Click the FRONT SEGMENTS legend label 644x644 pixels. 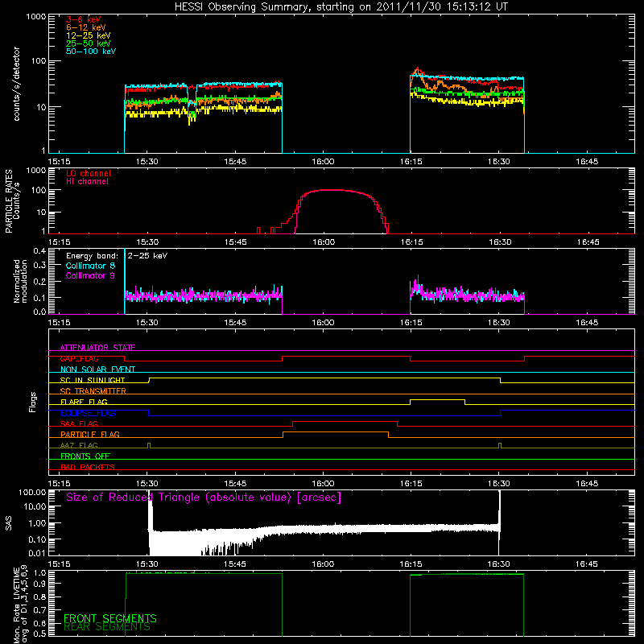tap(110, 618)
